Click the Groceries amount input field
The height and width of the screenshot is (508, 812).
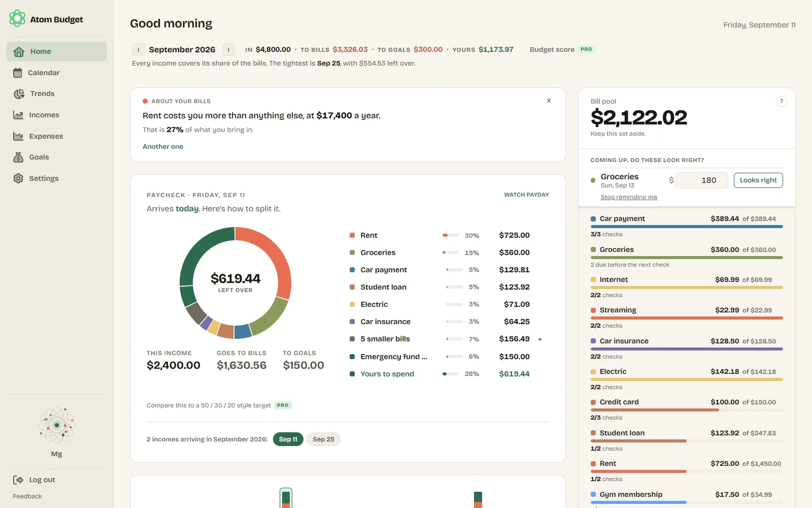tap(702, 180)
